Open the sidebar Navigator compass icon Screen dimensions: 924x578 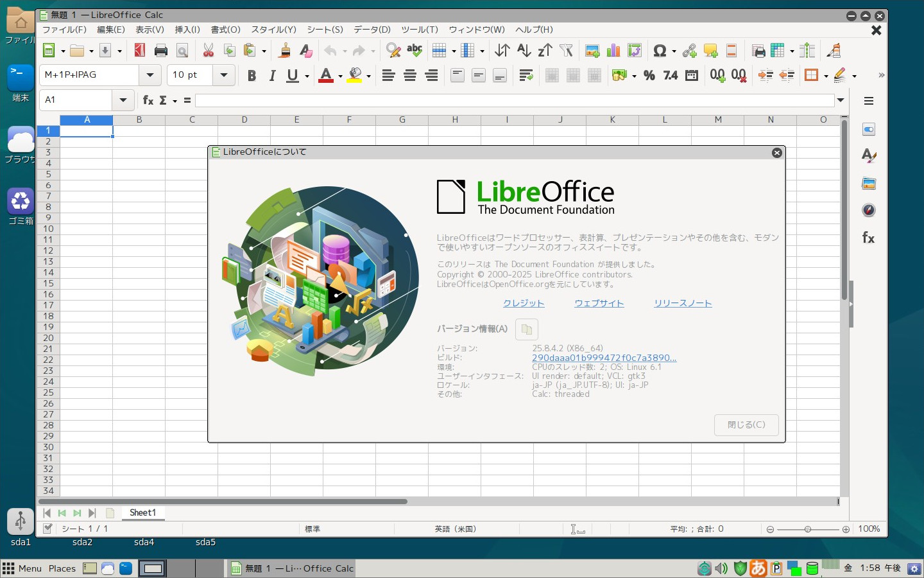(x=869, y=211)
